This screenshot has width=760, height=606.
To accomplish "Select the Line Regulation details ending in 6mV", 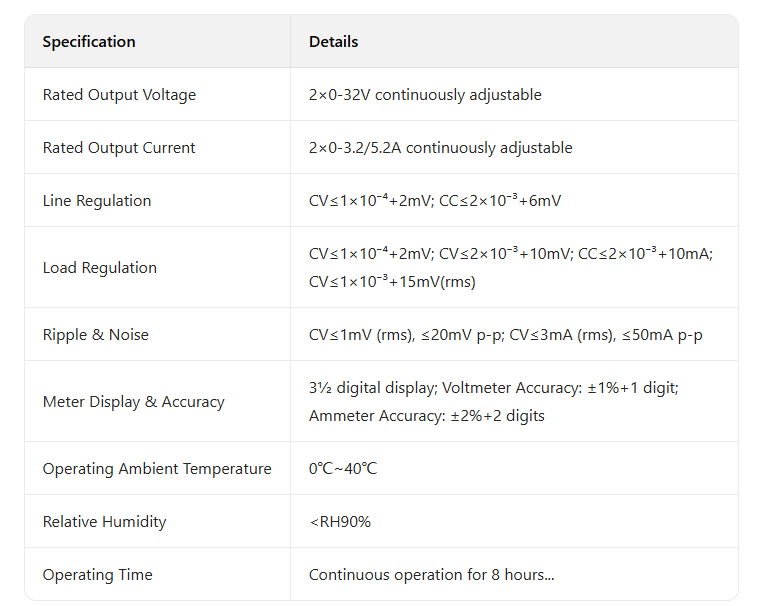I will pyautogui.click(x=435, y=201).
